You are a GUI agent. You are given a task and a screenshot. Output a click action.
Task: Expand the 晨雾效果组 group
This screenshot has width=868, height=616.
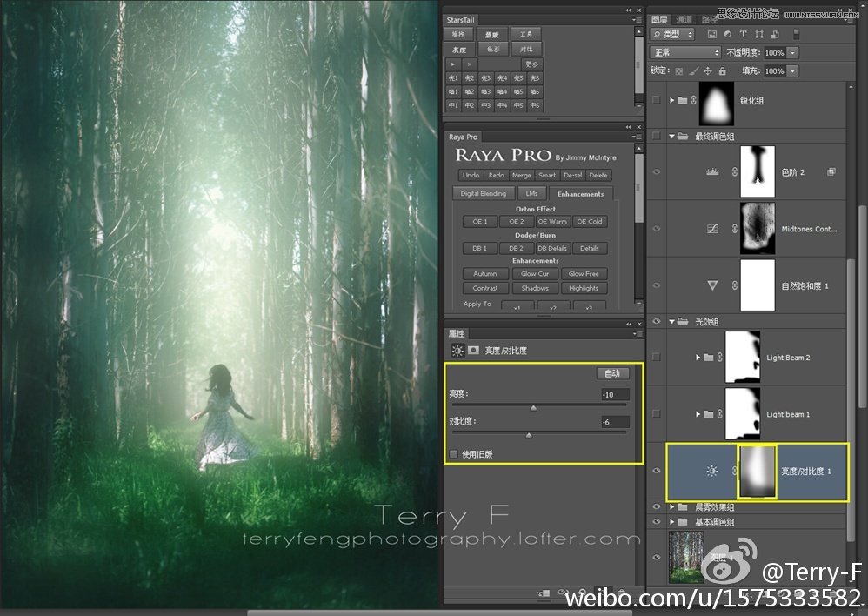pos(672,507)
